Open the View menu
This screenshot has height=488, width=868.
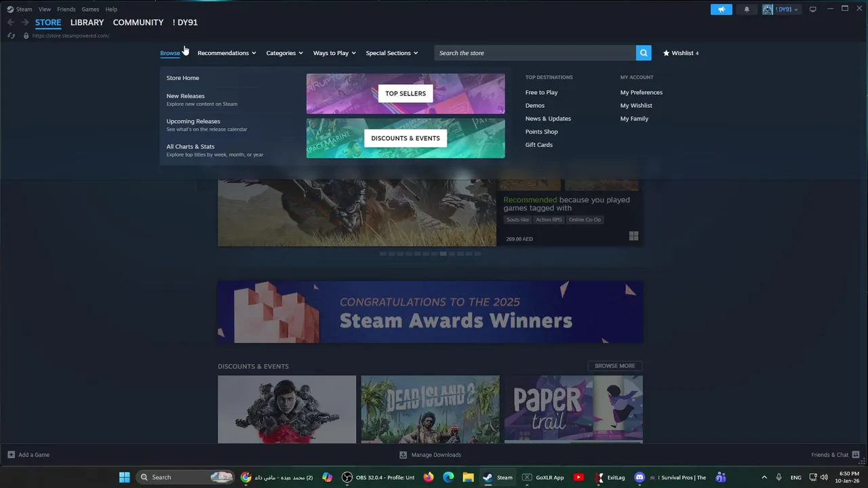coord(45,9)
